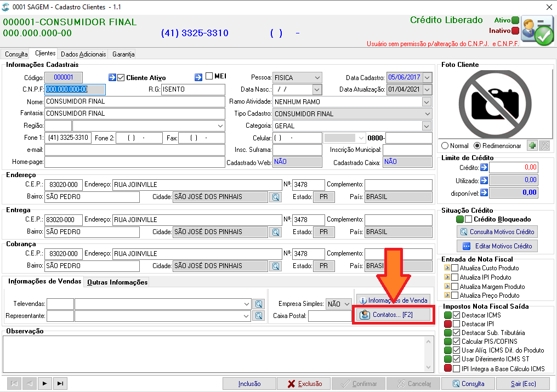This screenshot has width=557, height=392.
Task: Switch to Clientes tab
Action: tap(45, 53)
